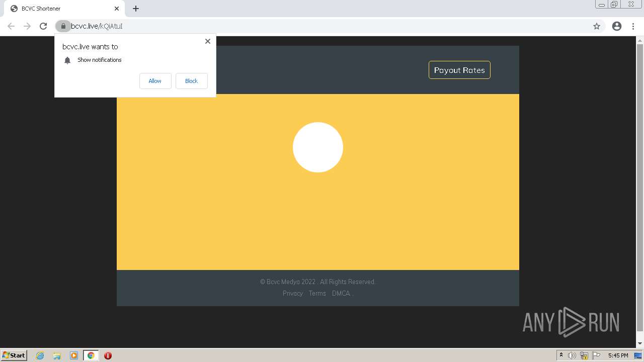644x362 pixels.
Task: Open media player taskbar icon
Action: click(x=74, y=355)
